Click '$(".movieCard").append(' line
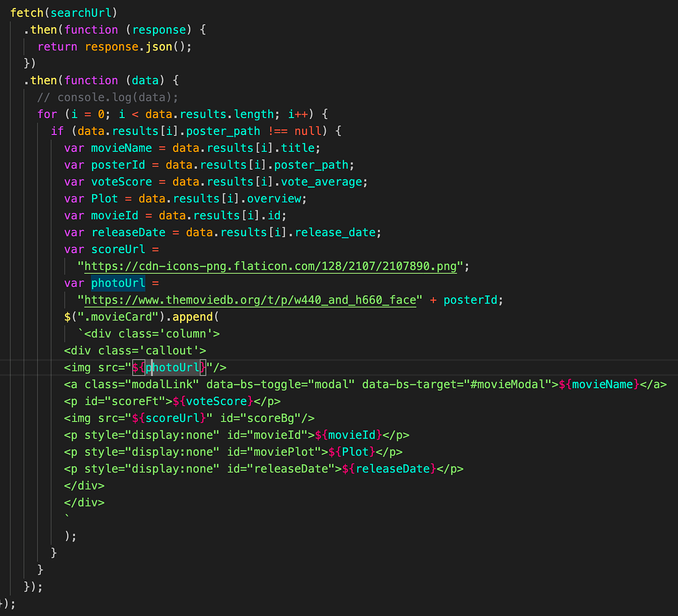 coord(142,317)
